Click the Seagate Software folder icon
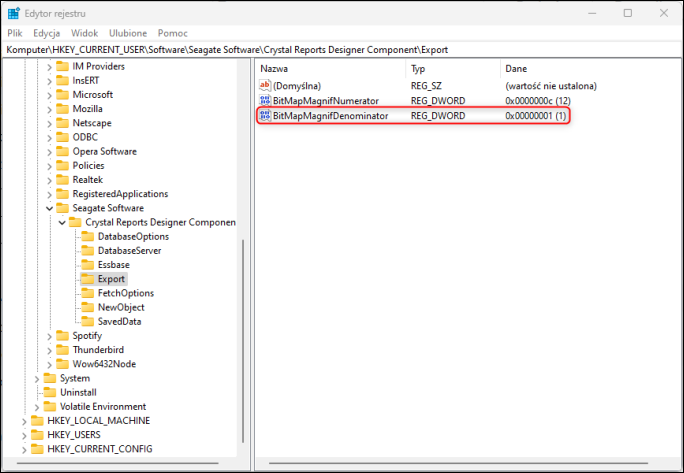Image resolution: width=684 pixels, height=473 pixels. pos(62,208)
